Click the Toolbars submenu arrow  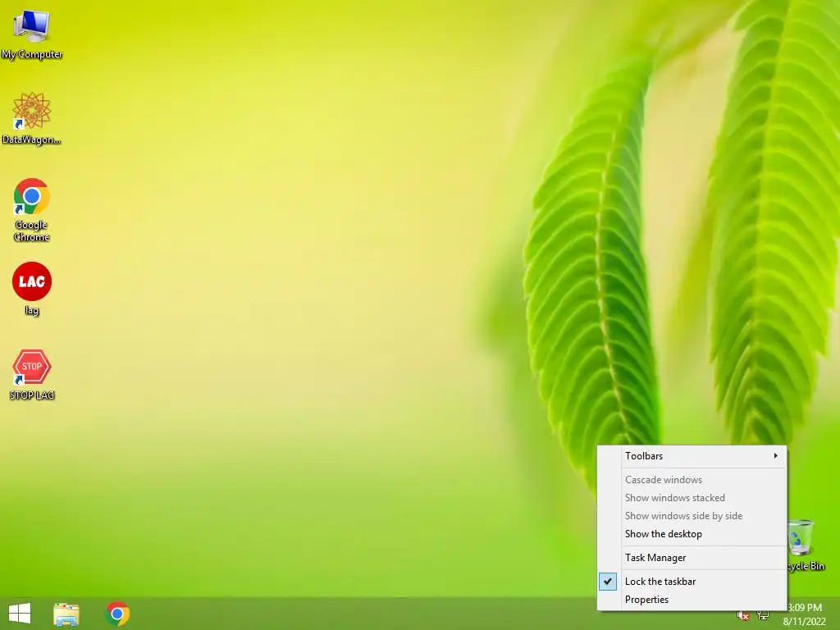(775, 456)
